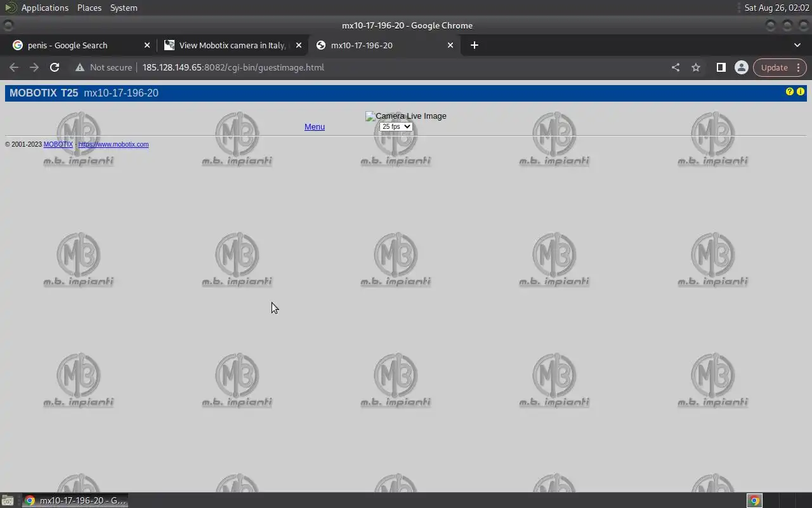Expand the tab search chevron

click(797, 45)
